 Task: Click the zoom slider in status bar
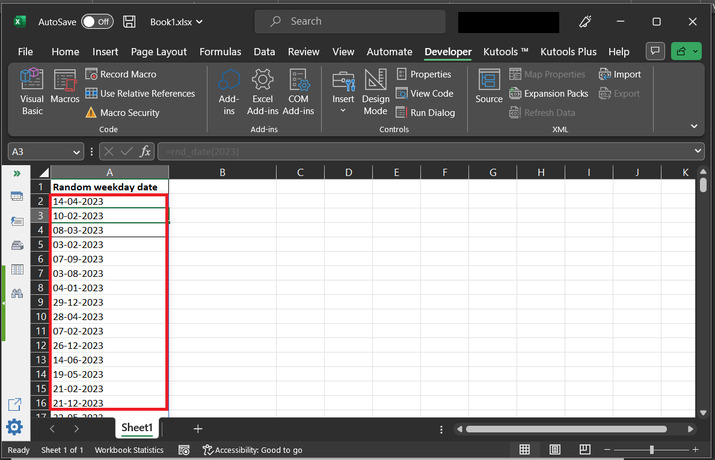click(652, 450)
